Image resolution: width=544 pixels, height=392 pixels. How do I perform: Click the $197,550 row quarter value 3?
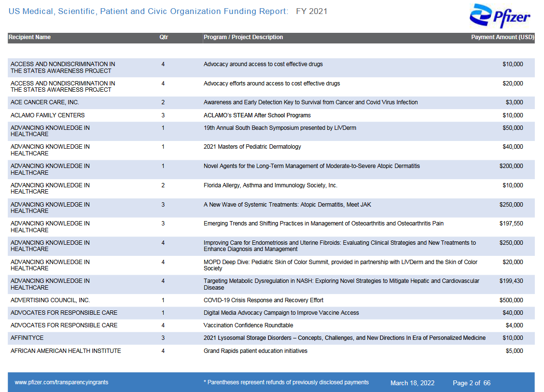[x=163, y=224]
